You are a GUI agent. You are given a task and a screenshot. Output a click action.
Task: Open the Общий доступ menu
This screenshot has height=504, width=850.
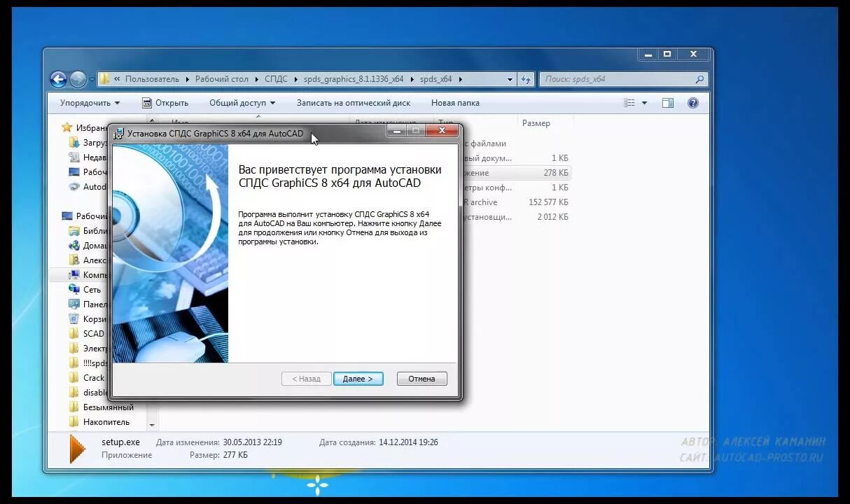tap(242, 103)
